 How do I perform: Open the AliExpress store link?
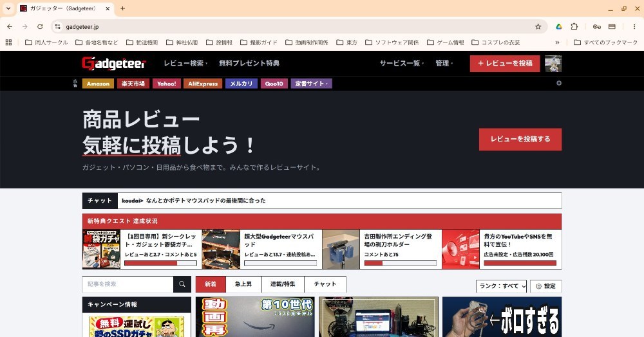pyautogui.click(x=203, y=84)
